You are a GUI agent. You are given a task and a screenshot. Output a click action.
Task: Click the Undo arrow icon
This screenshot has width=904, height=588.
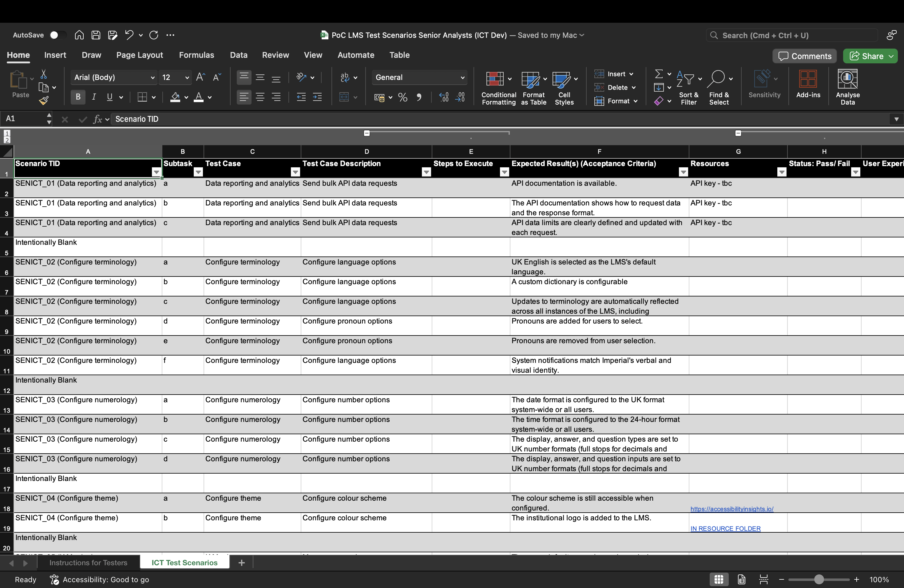tap(129, 35)
